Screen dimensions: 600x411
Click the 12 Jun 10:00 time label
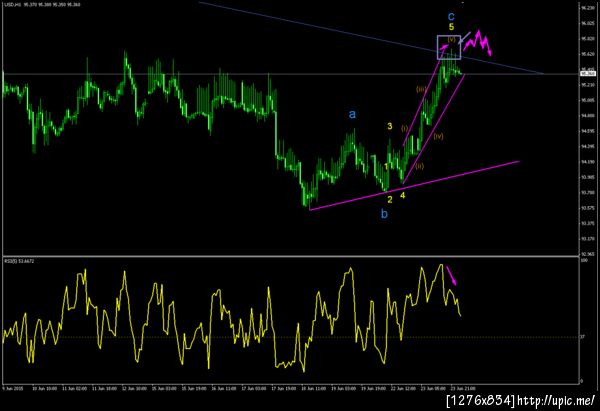134,388
